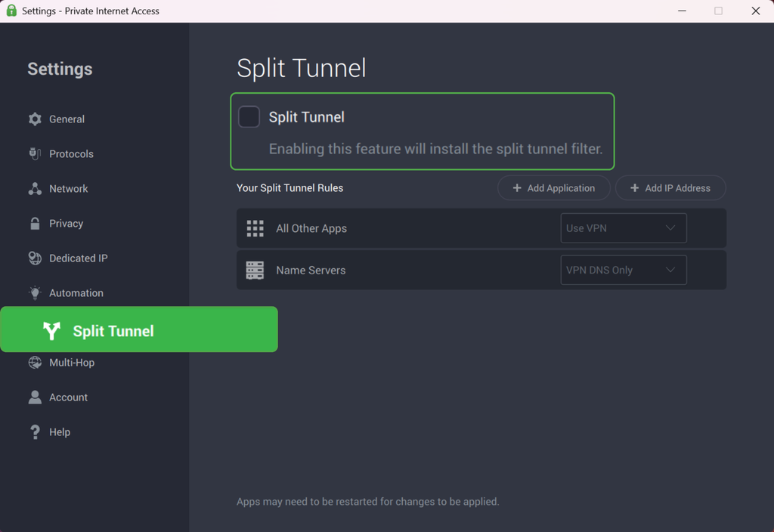Click the Account person icon
Image resolution: width=774 pixels, height=532 pixels.
[35, 397]
